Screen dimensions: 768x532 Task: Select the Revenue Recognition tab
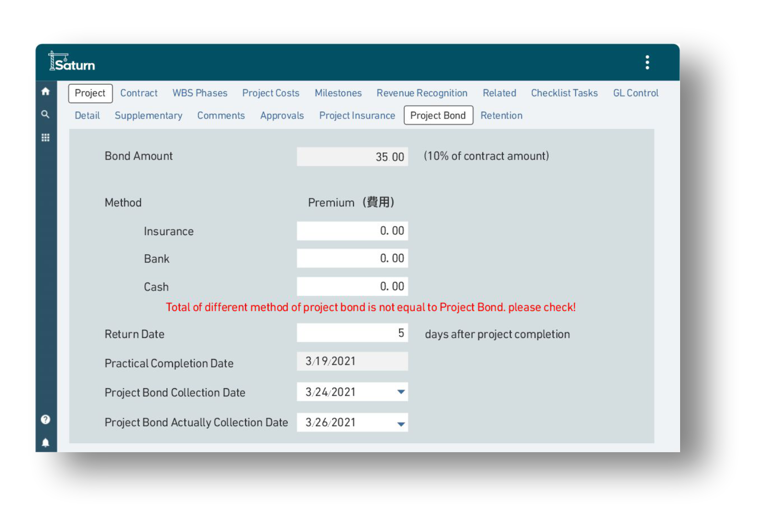[x=422, y=93]
